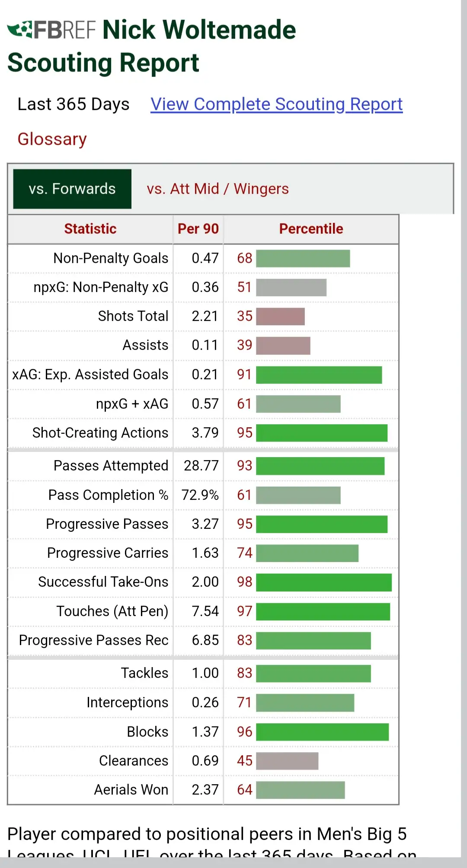Click the Shots Total red percentile bar

pos(280,316)
